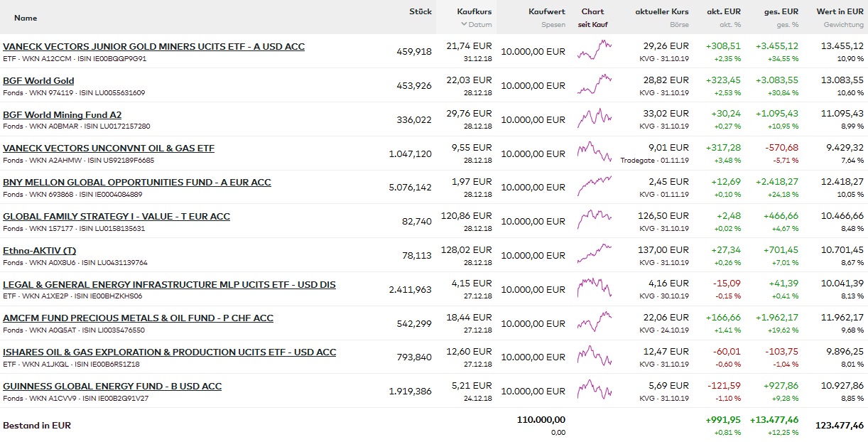Sort by akt. EUR column header
868x442 pixels.
click(x=723, y=11)
